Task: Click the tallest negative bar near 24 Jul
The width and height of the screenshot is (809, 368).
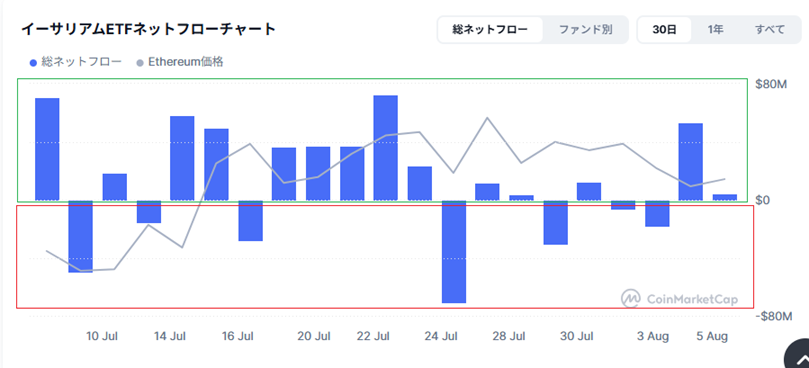Action: [454, 251]
